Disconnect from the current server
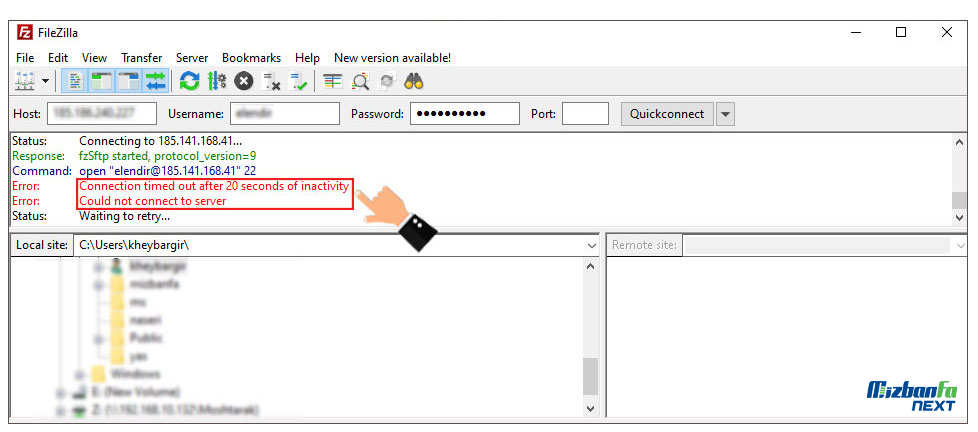The width and height of the screenshot is (978, 432). pos(271,81)
